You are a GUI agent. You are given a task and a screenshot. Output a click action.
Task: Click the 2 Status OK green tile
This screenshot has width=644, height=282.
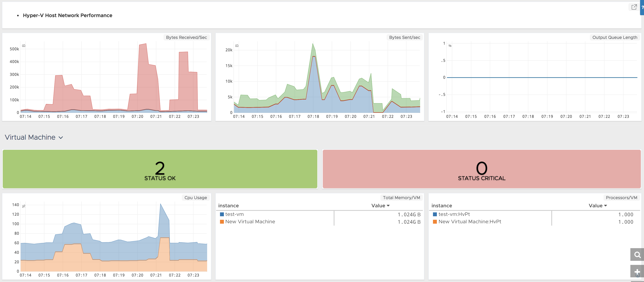click(160, 169)
